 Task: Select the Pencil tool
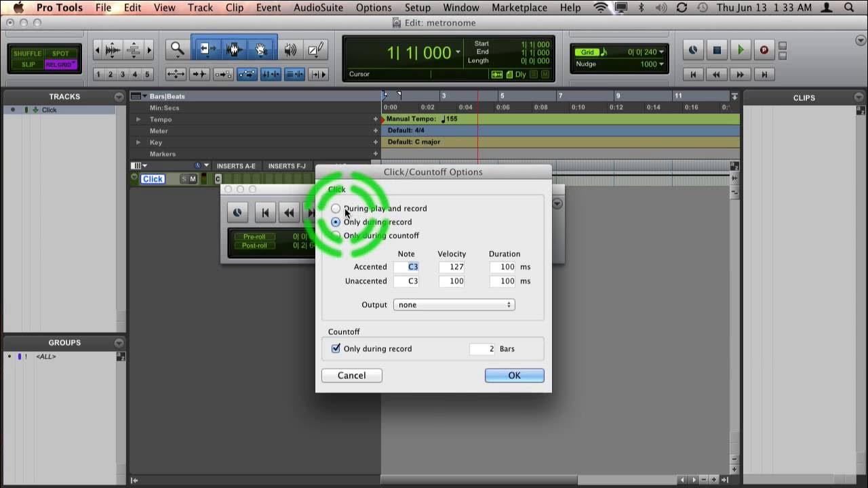pyautogui.click(x=315, y=49)
